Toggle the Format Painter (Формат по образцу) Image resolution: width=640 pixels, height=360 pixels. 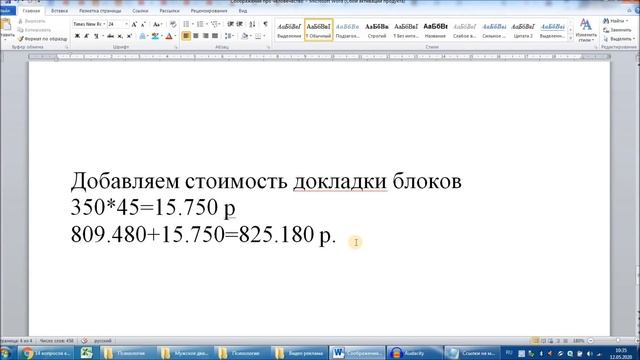43,39
